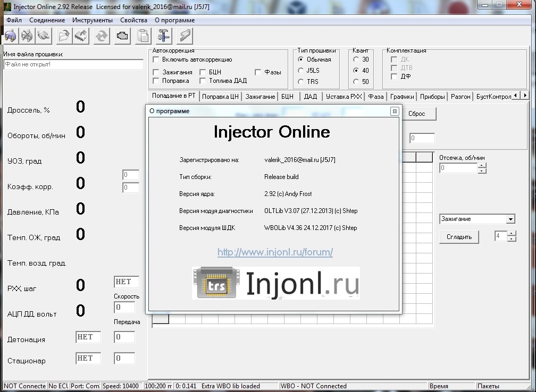The width and height of the screenshot is (536, 392).
Task: Click the Injonl.ru logo banner
Action: (276, 283)
